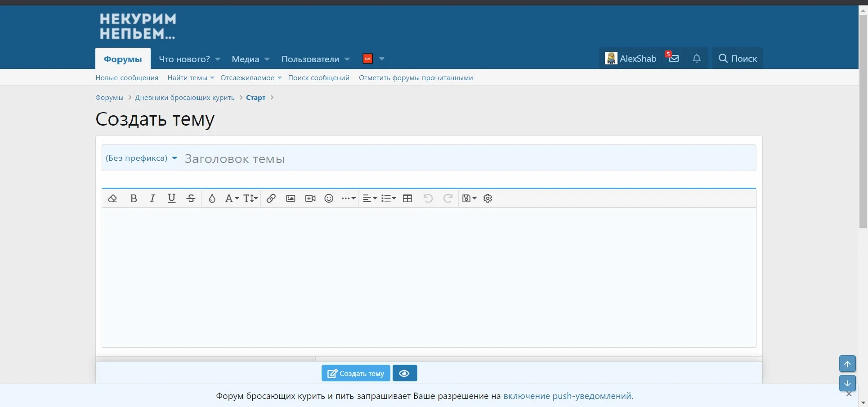Viewport: 868px width, 407px height.
Task: Open the thread prefix selector
Action: (x=141, y=158)
